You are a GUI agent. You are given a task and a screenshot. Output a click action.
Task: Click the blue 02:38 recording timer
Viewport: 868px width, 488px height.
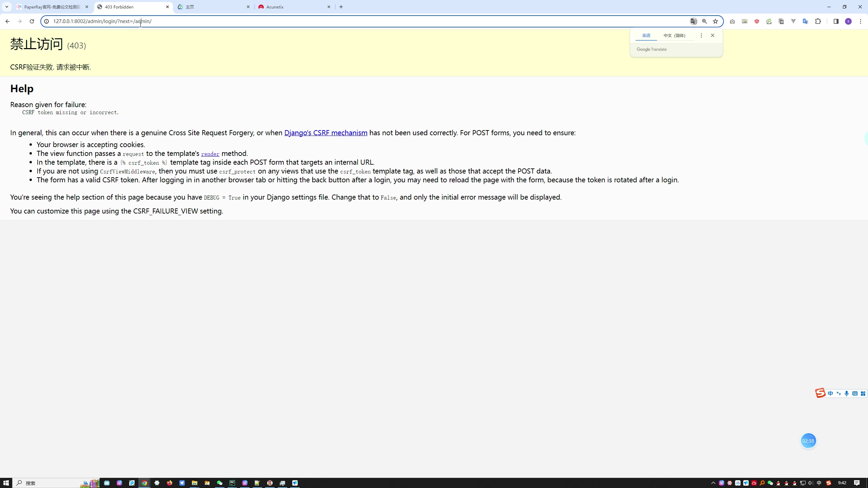(x=808, y=441)
